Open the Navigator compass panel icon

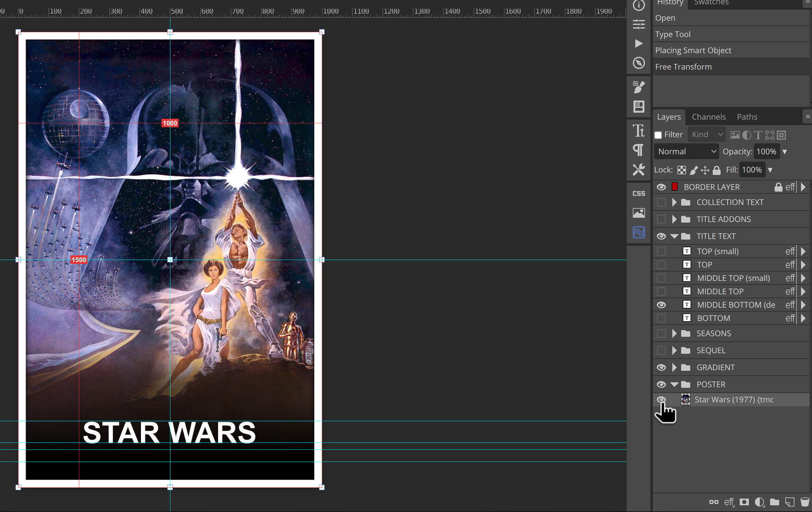(x=639, y=63)
